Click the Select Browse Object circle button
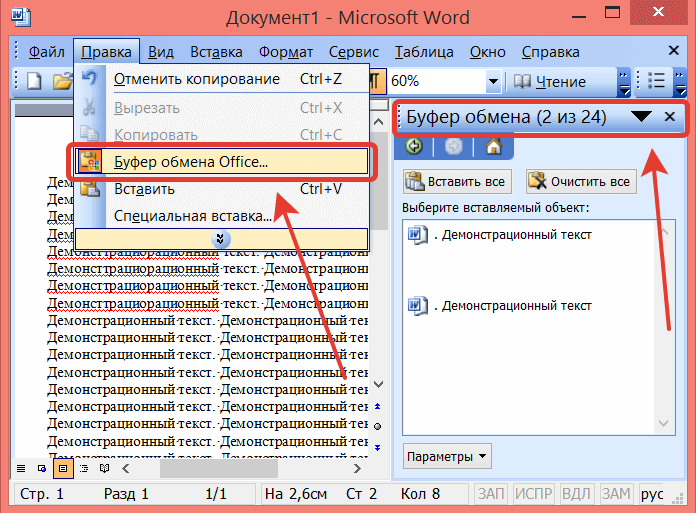The width and height of the screenshot is (696, 513). [x=378, y=426]
